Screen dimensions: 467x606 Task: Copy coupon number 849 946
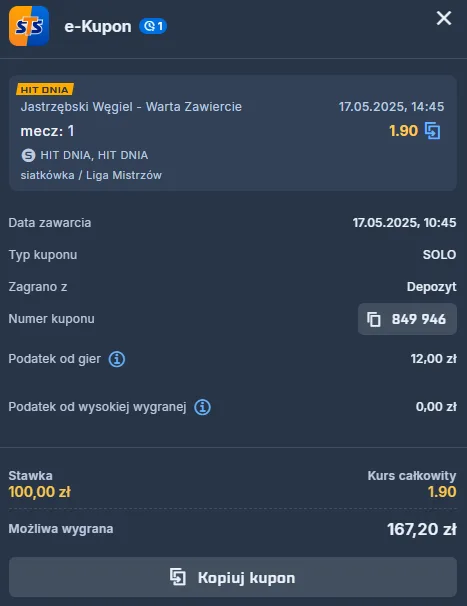click(x=407, y=319)
